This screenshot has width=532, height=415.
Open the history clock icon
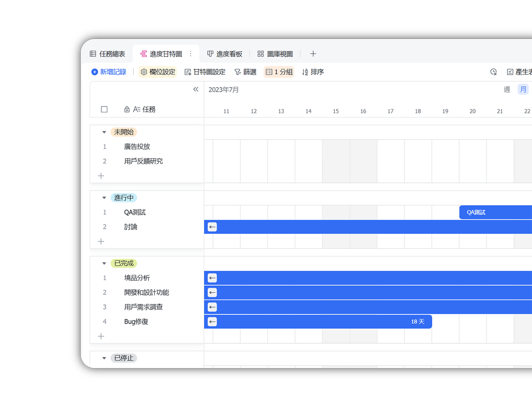point(493,72)
